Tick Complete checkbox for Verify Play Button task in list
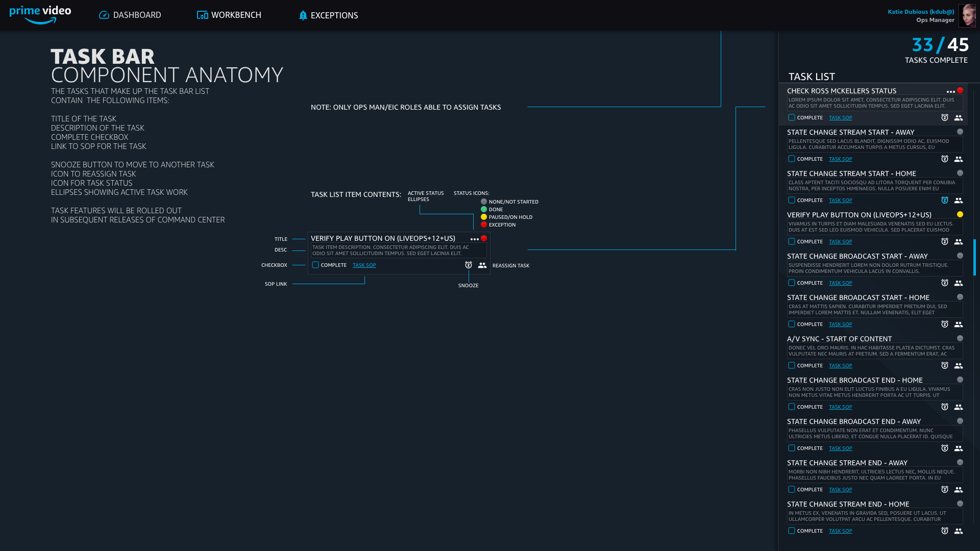 792,242
